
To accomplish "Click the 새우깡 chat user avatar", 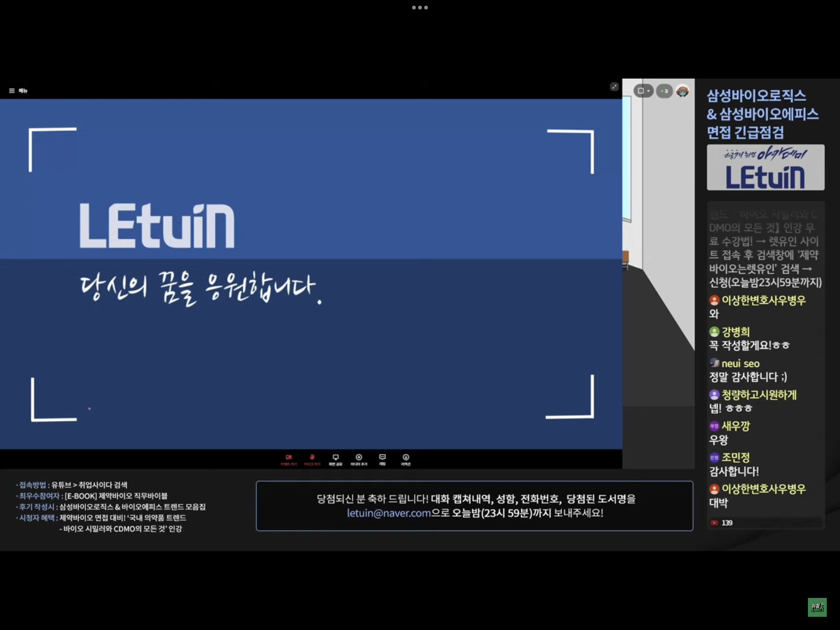I will point(714,426).
